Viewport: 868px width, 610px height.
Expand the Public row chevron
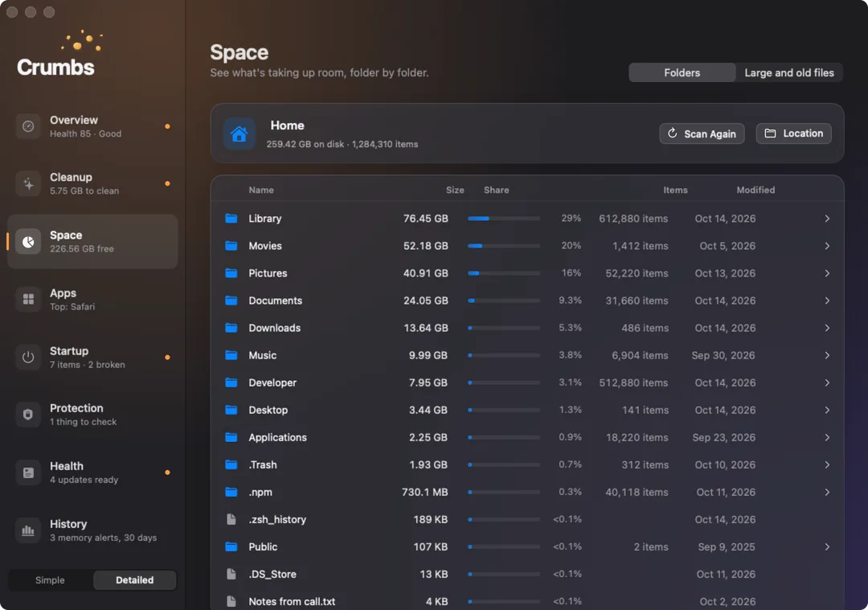(x=827, y=547)
